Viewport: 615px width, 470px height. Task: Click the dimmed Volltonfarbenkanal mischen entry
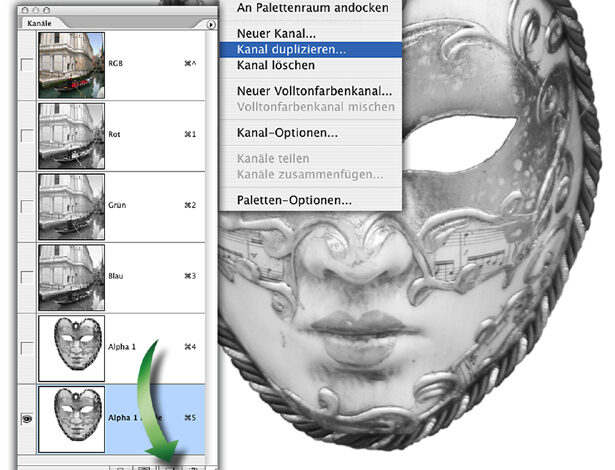[x=316, y=107]
